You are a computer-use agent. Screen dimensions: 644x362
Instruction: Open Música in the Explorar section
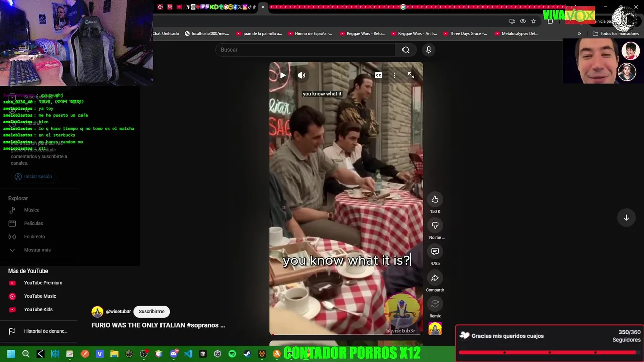(32, 210)
